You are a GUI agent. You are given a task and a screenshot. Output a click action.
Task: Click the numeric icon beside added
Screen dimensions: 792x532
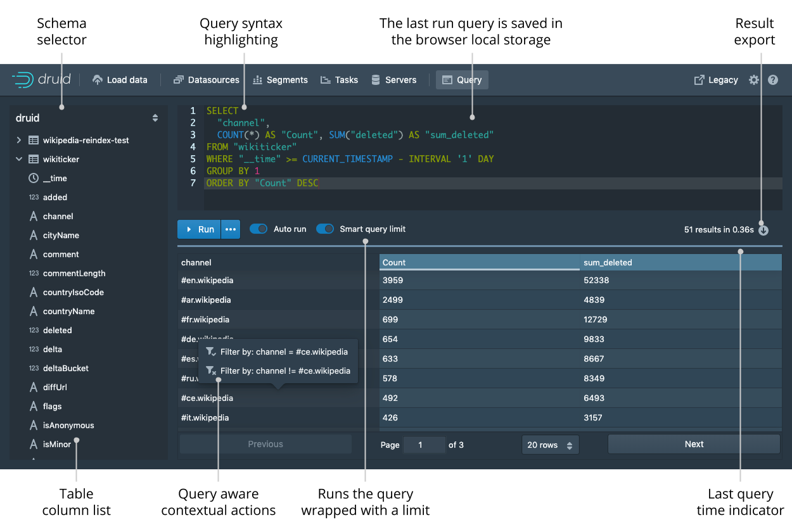pyautogui.click(x=34, y=197)
